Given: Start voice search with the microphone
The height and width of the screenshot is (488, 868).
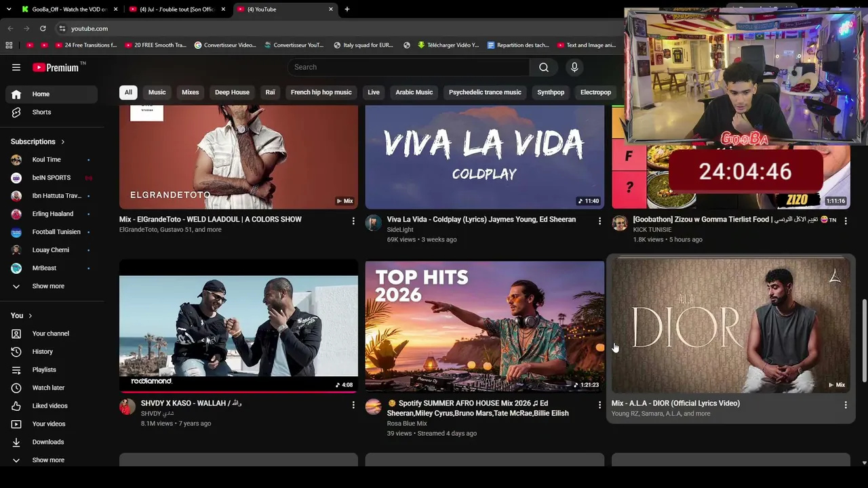Looking at the screenshot, I should click(574, 67).
